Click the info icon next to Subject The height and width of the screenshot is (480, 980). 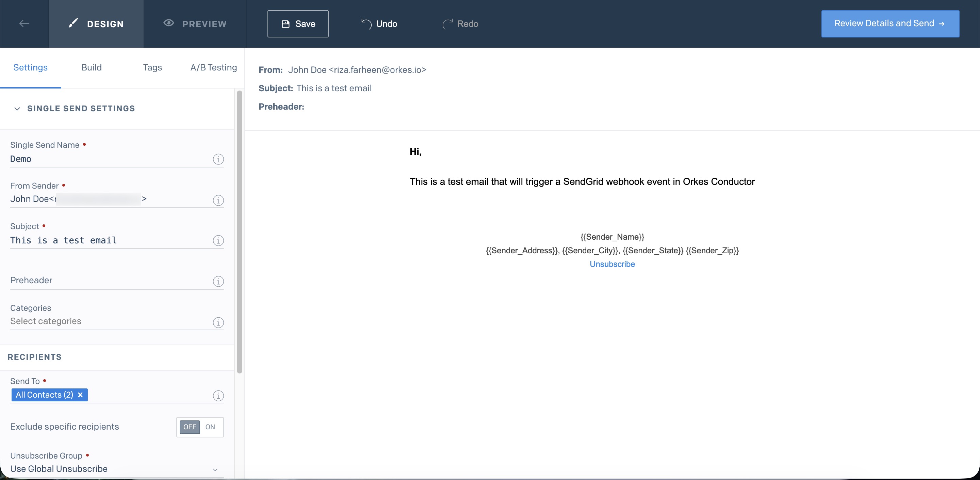click(218, 241)
